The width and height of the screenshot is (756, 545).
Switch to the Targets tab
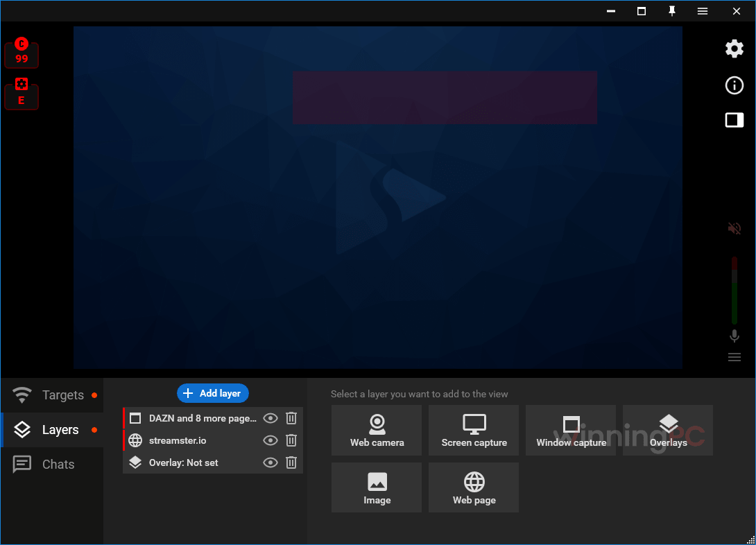[52, 395]
